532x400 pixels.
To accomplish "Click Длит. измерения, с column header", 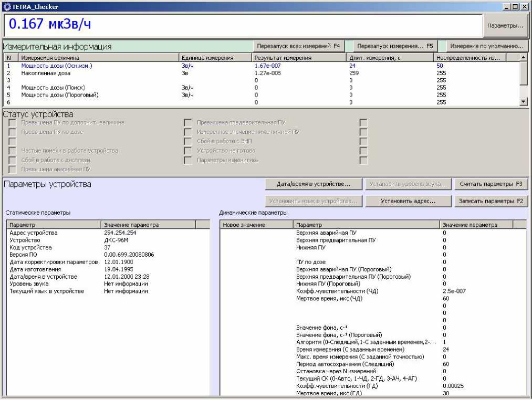I will coord(390,58).
